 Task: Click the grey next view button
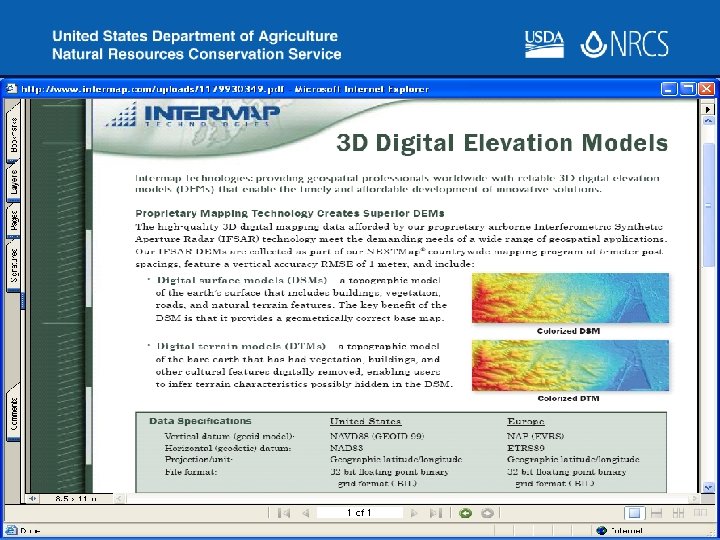click(x=487, y=513)
